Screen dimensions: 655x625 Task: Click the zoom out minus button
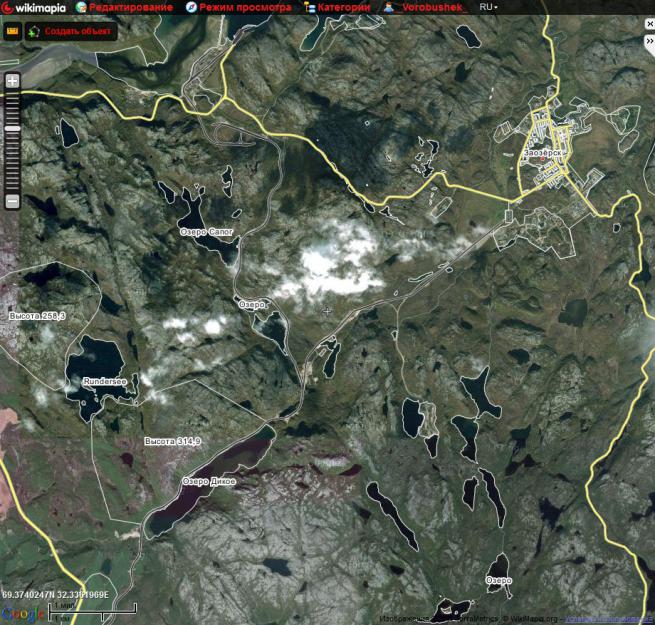click(13, 201)
